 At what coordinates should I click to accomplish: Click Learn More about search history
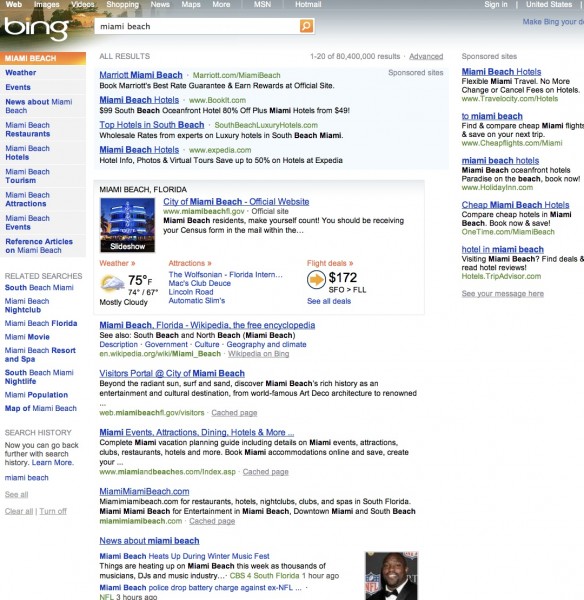[52, 463]
